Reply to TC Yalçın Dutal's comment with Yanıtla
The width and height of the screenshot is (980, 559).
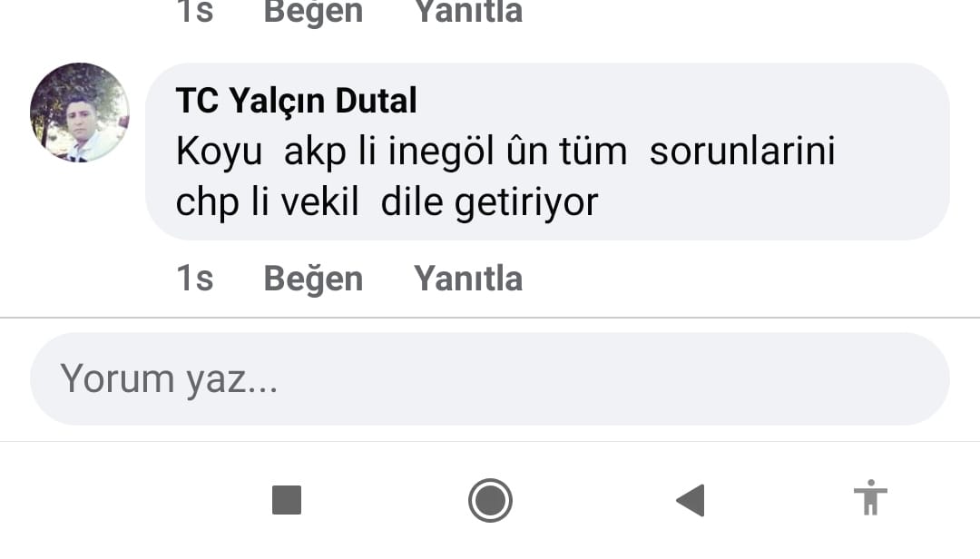click(x=468, y=279)
